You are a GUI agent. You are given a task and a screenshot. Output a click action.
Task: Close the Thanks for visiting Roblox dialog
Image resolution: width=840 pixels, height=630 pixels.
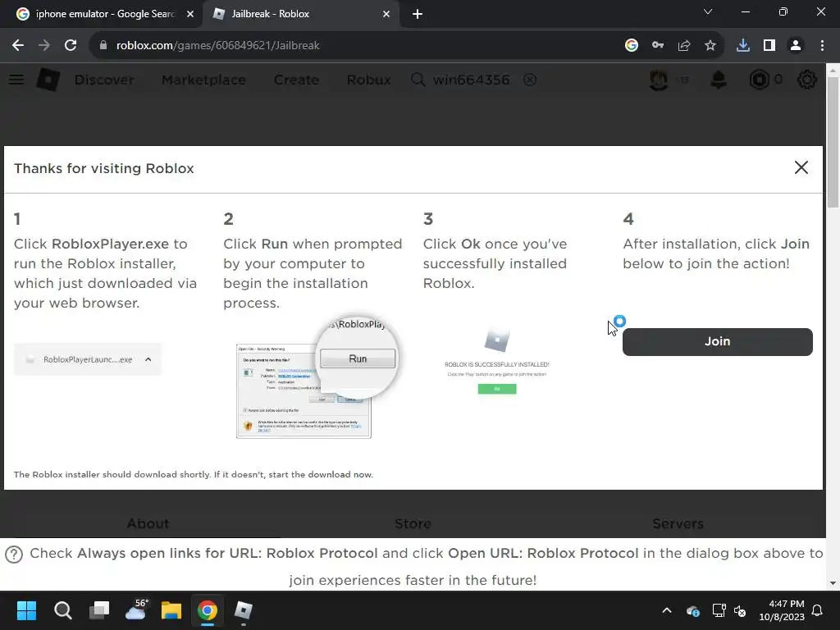point(801,167)
